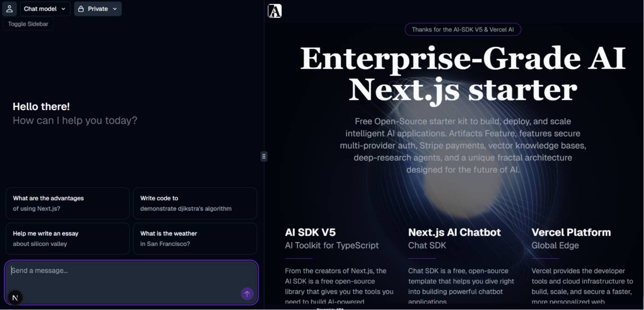Choose the "Help me write an essay" suggestion
The width and height of the screenshot is (644, 310).
click(x=68, y=239)
